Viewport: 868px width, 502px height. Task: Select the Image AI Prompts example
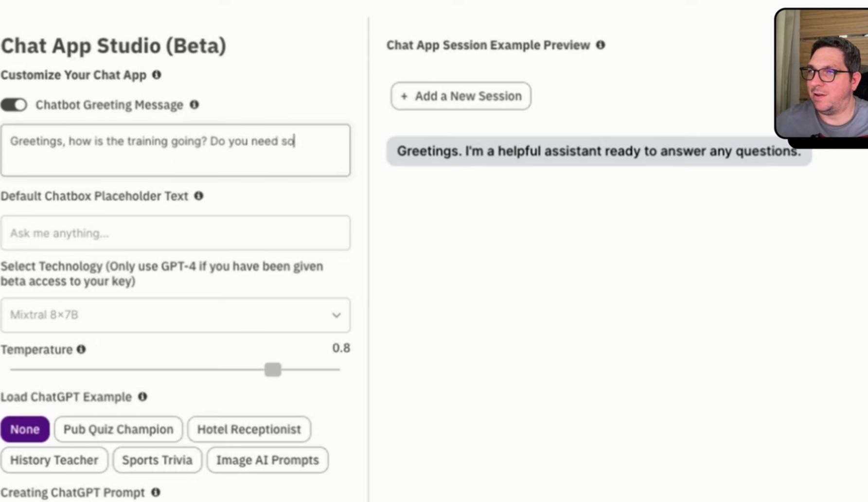267,460
